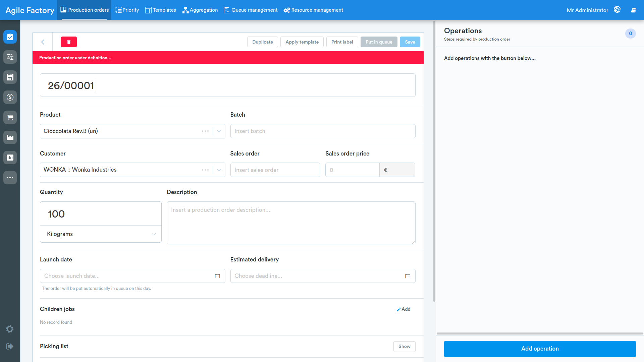Click the Sales order price field

tap(352, 170)
